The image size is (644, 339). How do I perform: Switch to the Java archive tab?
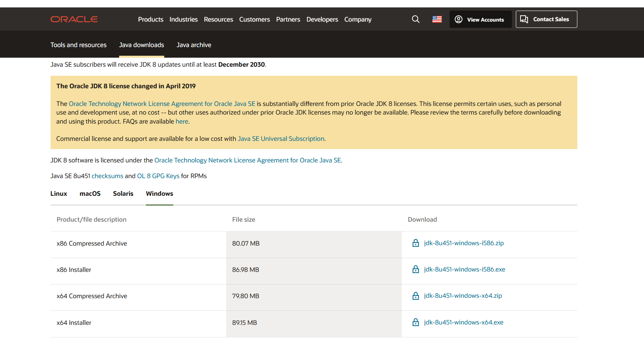click(194, 45)
